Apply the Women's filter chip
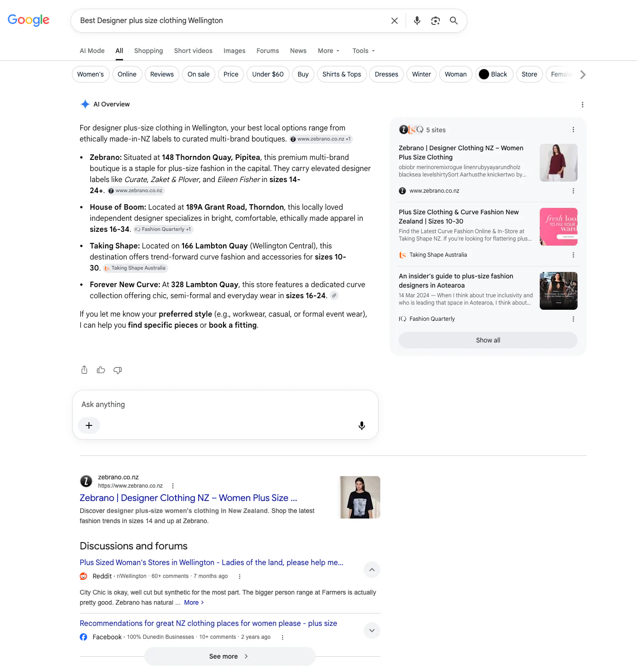This screenshot has width=637, height=672. pos(91,74)
